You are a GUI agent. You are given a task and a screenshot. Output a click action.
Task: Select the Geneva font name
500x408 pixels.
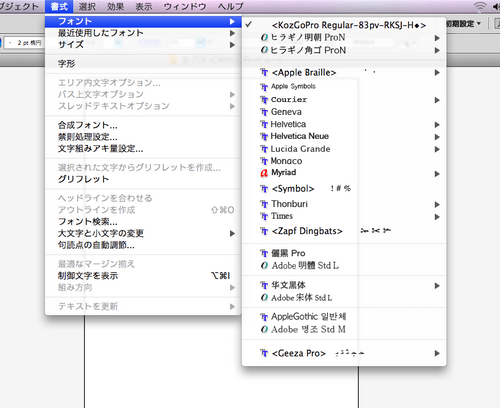[x=286, y=112]
